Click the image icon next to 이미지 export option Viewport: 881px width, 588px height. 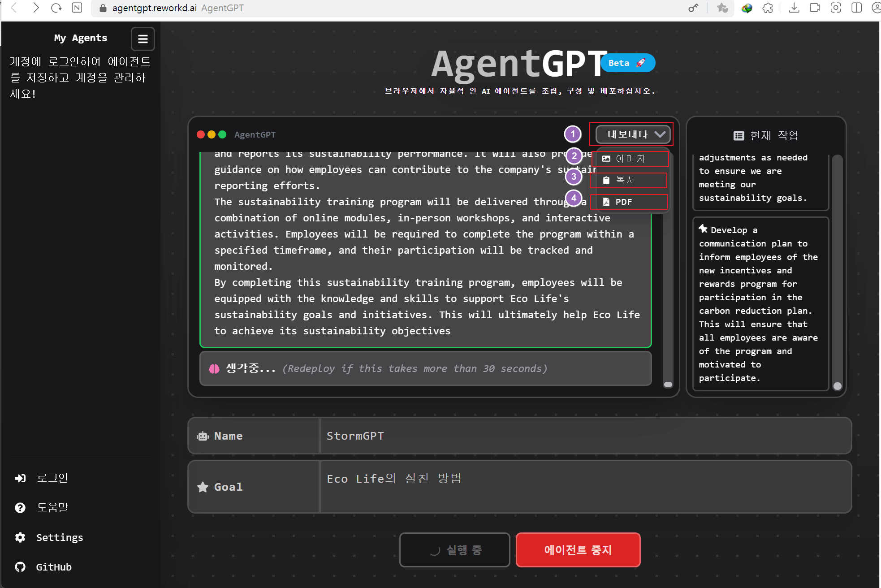606,158
